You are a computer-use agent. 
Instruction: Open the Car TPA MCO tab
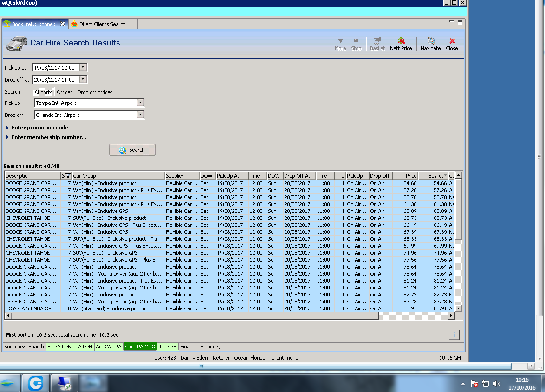tap(140, 347)
